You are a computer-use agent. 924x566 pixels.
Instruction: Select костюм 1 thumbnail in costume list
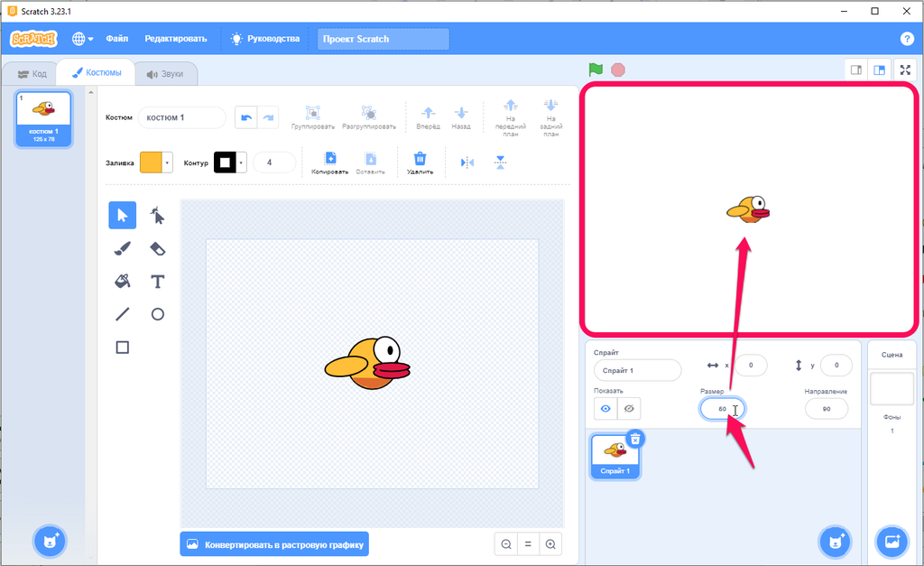[44, 118]
